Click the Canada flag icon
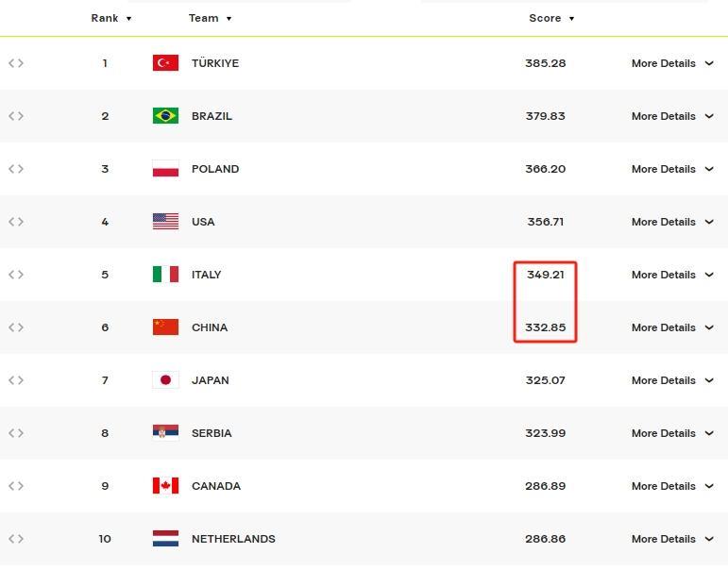 coord(165,486)
